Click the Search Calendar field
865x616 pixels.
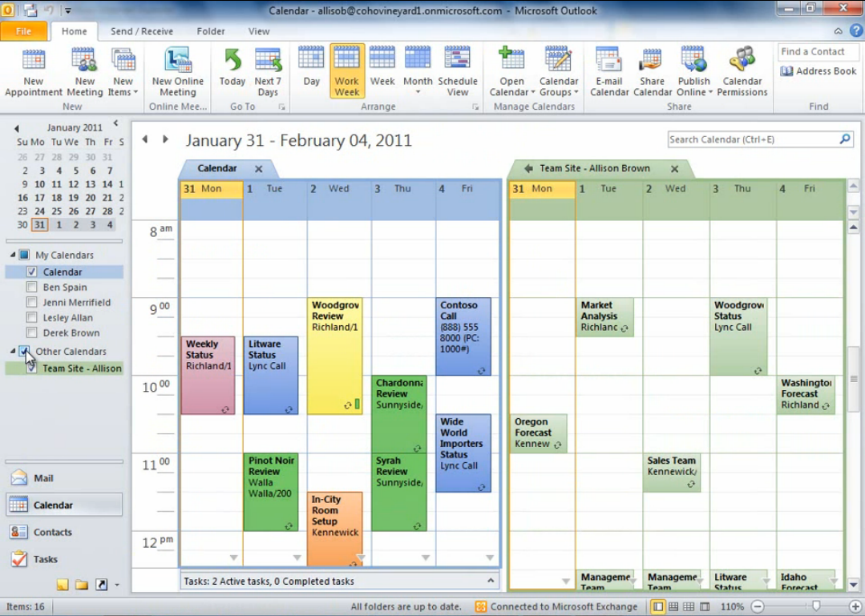click(x=753, y=139)
